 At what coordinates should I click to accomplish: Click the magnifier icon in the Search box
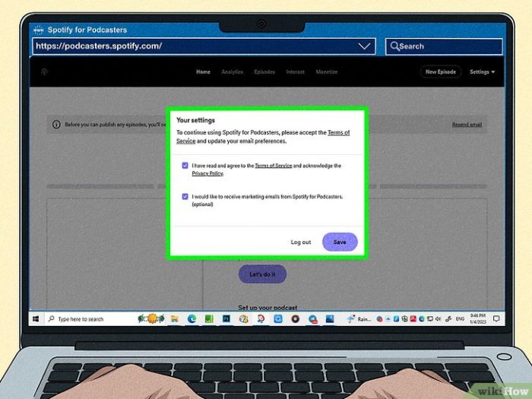coord(394,46)
